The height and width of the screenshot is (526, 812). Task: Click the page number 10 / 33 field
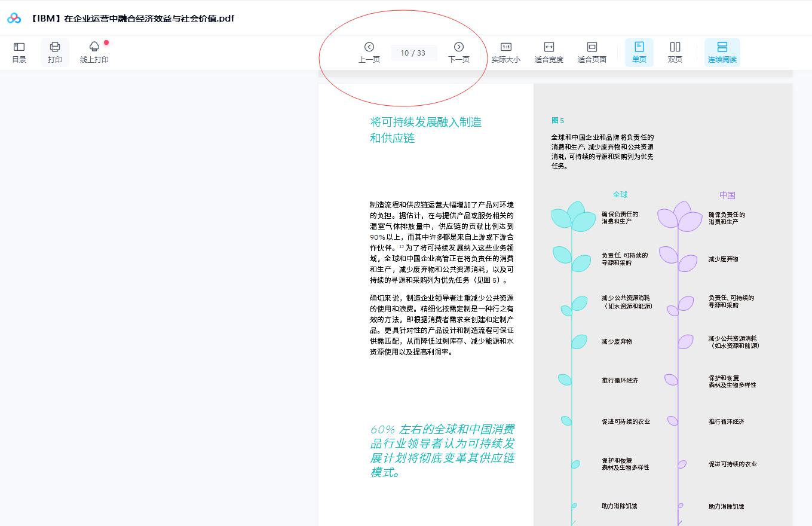click(413, 53)
